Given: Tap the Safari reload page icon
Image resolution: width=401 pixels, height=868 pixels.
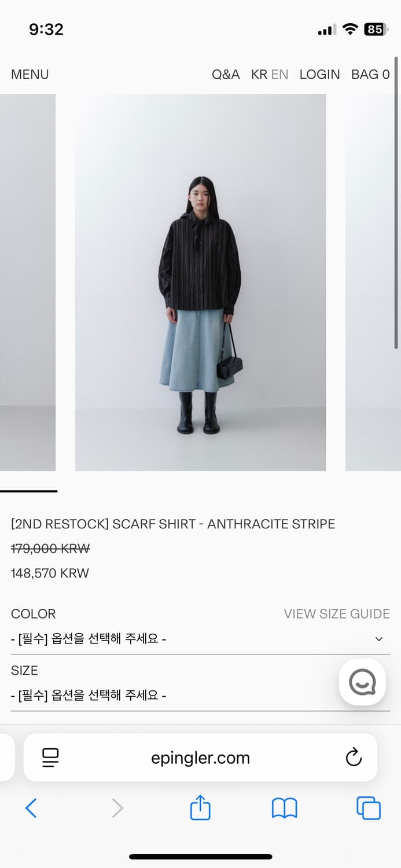Looking at the screenshot, I should [354, 757].
